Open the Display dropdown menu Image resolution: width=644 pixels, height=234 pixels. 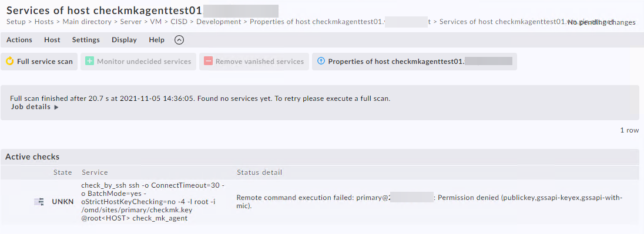coord(124,40)
